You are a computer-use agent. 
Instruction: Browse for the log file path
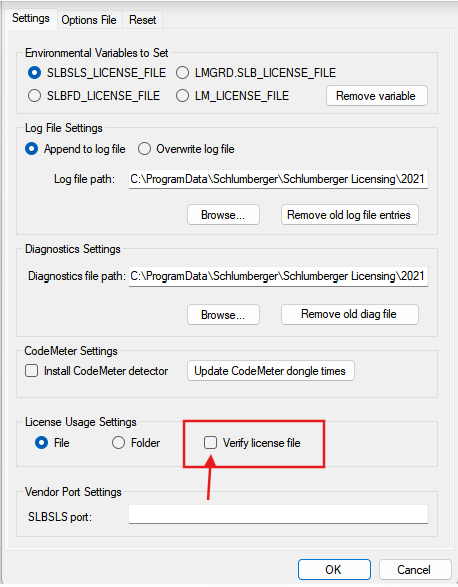point(223,215)
